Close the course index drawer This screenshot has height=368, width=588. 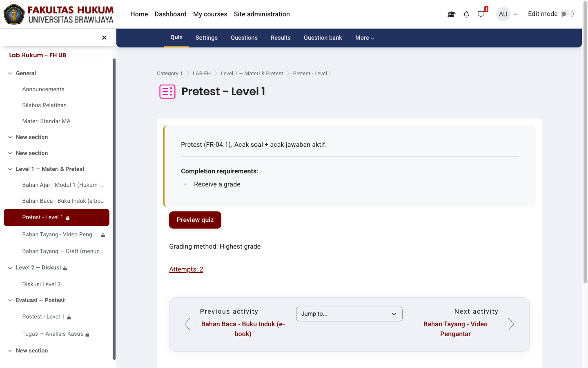(x=104, y=38)
